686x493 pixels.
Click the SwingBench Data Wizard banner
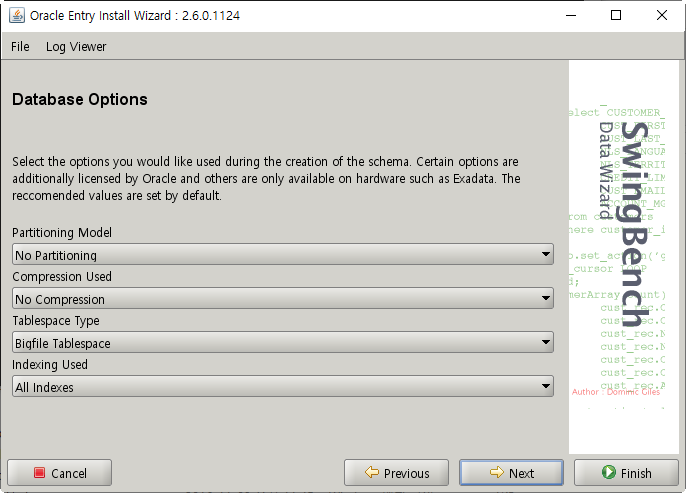click(x=623, y=257)
